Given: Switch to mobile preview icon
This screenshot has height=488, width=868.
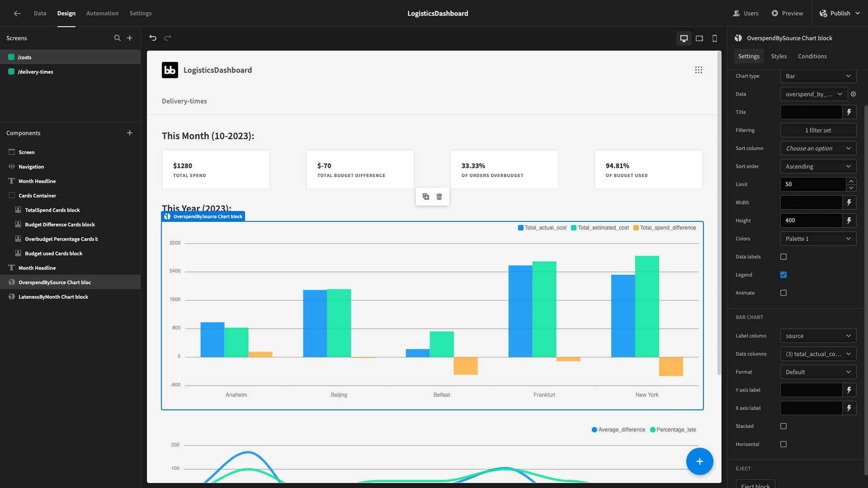Looking at the screenshot, I should (715, 38).
